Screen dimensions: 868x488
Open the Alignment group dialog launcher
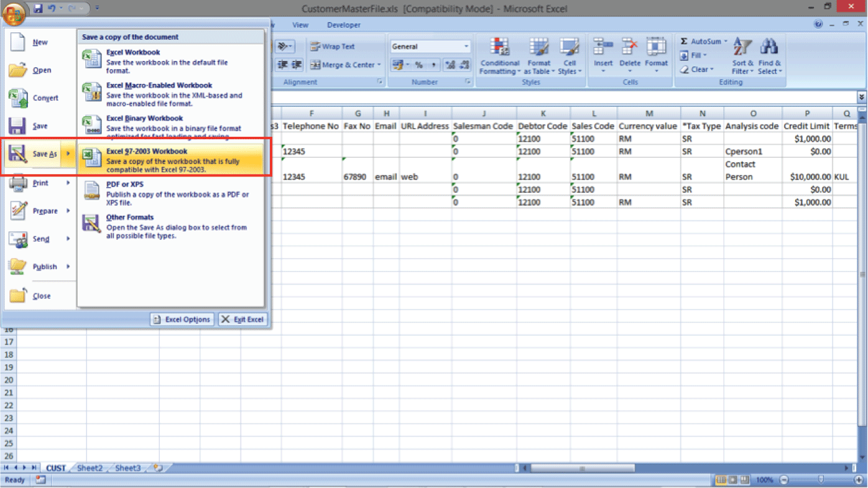pos(379,82)
